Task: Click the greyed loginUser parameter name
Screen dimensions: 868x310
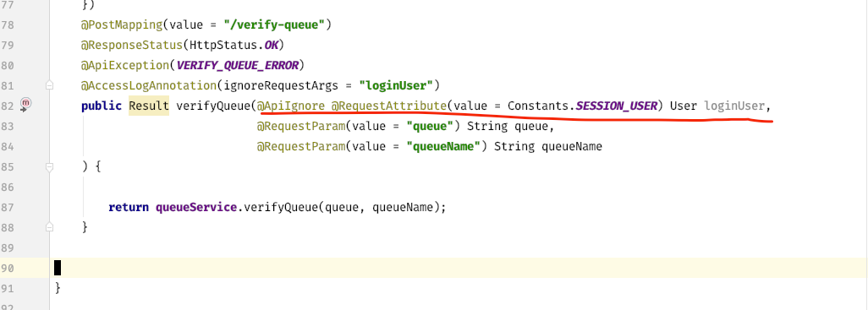Action: coord(734,106)
